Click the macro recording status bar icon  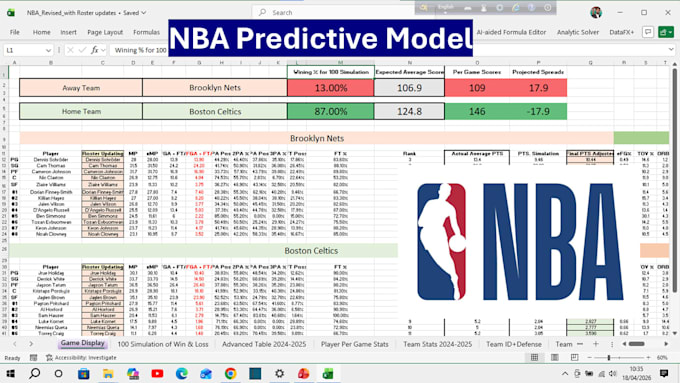(x=33, y=357)
